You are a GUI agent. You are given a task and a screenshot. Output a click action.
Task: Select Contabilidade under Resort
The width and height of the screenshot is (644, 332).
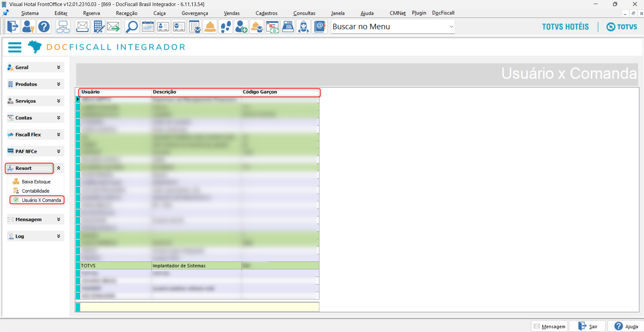pyautogui.click(x=36, y=191)
